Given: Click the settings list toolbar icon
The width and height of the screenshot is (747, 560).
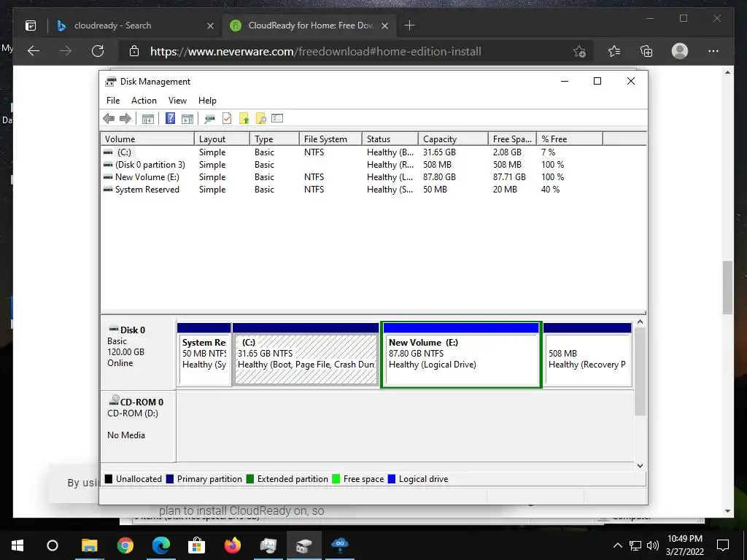Looking at the screenshot, I should tap(277, 118).
